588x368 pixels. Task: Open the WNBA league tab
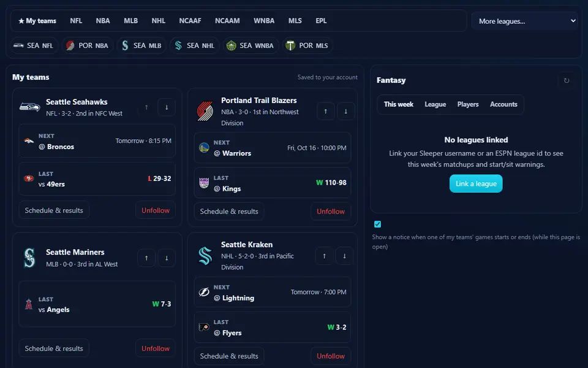[264, 21]
